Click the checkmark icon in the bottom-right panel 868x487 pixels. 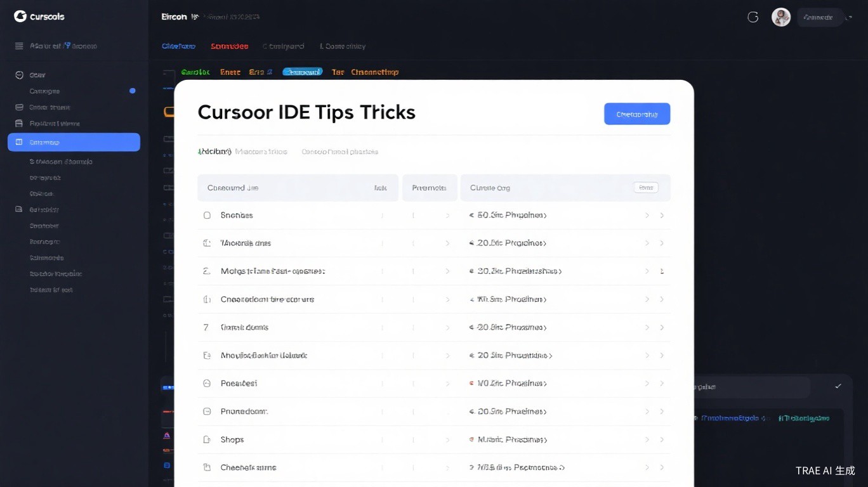838,386
